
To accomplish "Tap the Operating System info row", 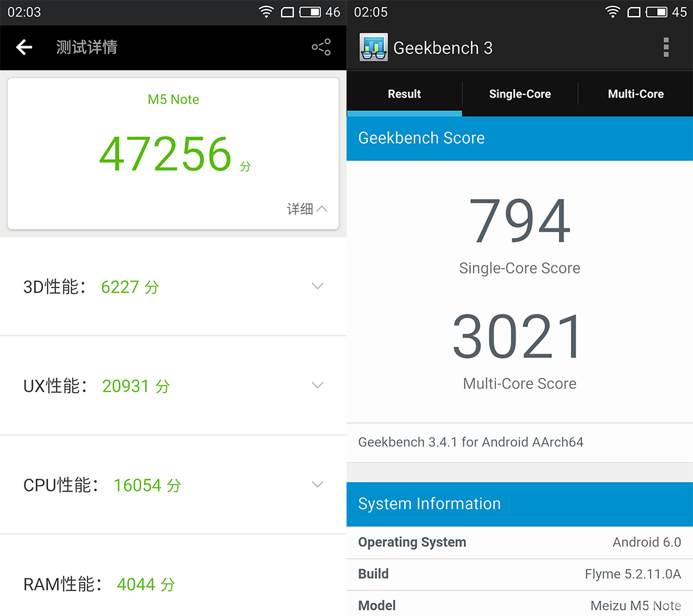I will pos(519,542).
